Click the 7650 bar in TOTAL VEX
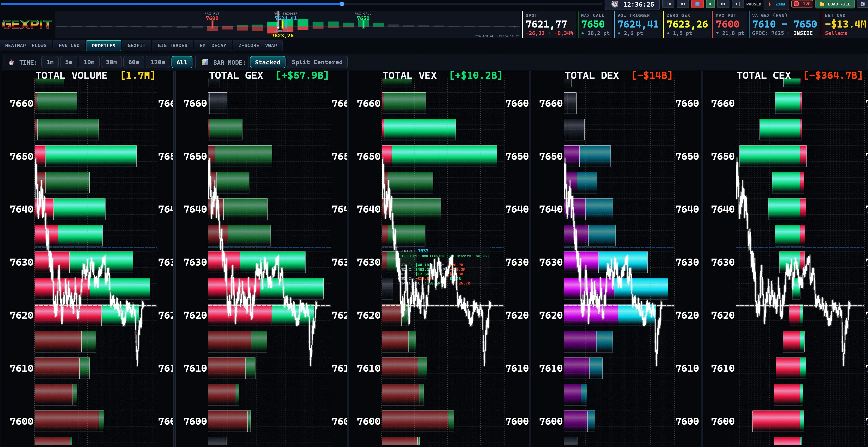This screenshot has width=868, height=447. [x=439, y=156]
